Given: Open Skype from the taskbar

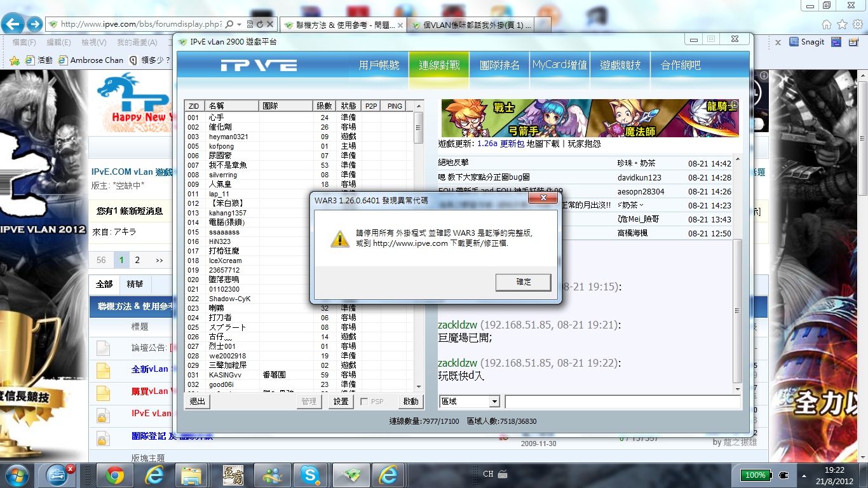Looking at the screenshot, I should click(x=310, y=475).
